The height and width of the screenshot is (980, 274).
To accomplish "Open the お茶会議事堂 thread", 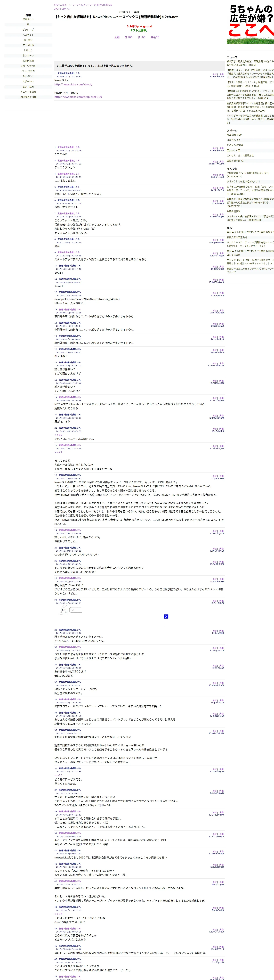I will tap(234, 212).
